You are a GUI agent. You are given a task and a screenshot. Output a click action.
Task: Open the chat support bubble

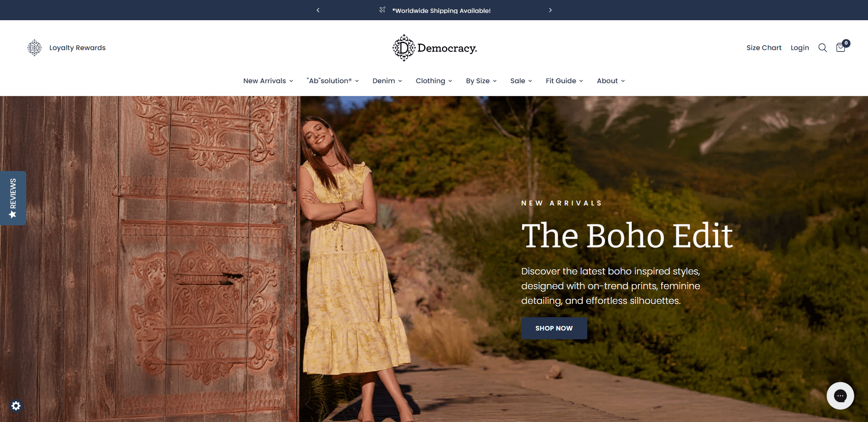point(840,395)
